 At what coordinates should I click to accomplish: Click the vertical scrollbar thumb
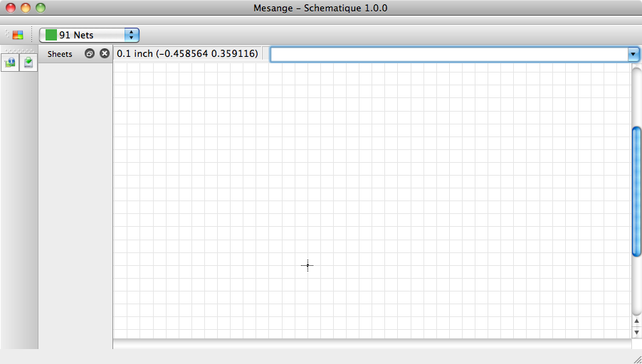(636, 192)
